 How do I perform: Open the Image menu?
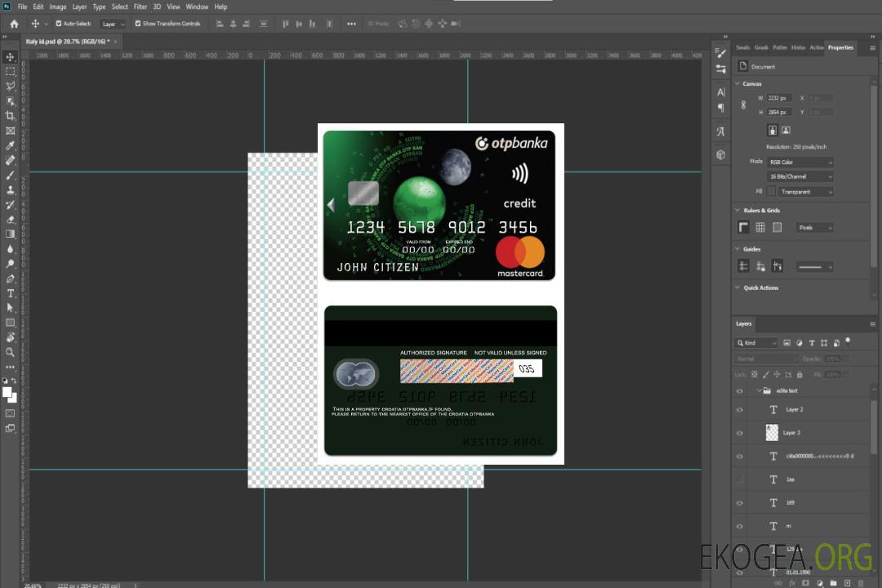(57, 7)
